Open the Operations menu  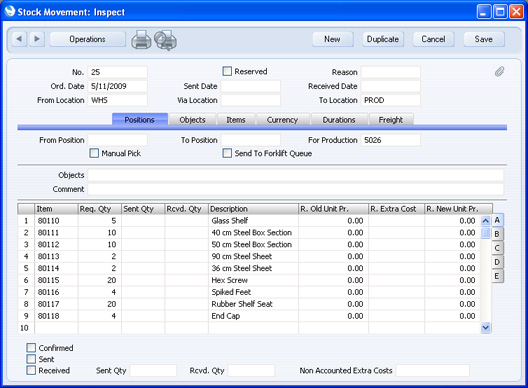pyautogui.click(x=88, y=39)
